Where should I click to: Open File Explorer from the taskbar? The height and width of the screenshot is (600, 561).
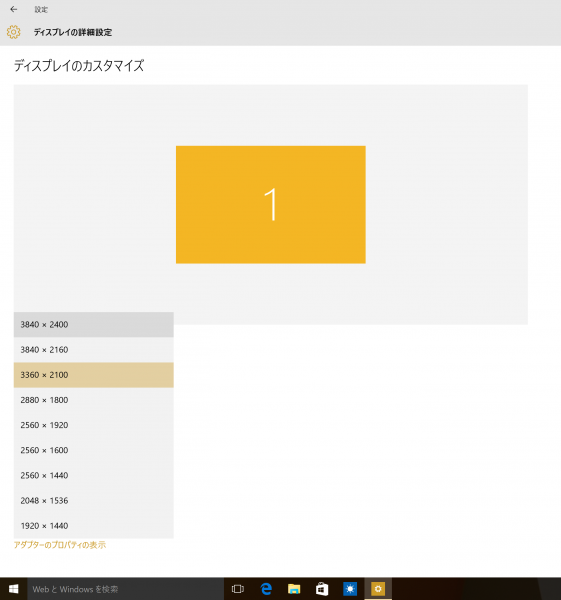tap(294, 589)
